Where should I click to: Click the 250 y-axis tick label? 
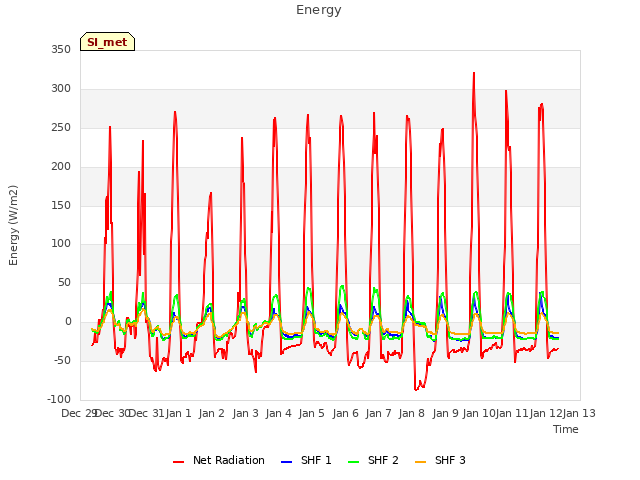click(x=61, y=128)
